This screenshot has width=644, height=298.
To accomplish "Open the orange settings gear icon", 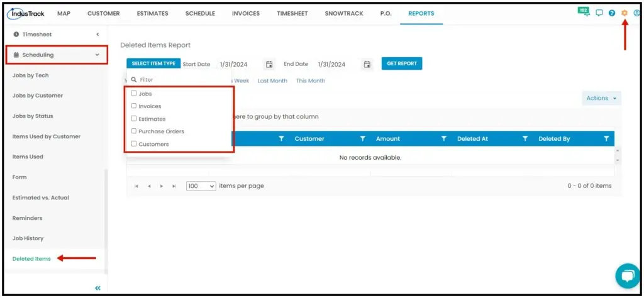I will (x=625, y=13).
